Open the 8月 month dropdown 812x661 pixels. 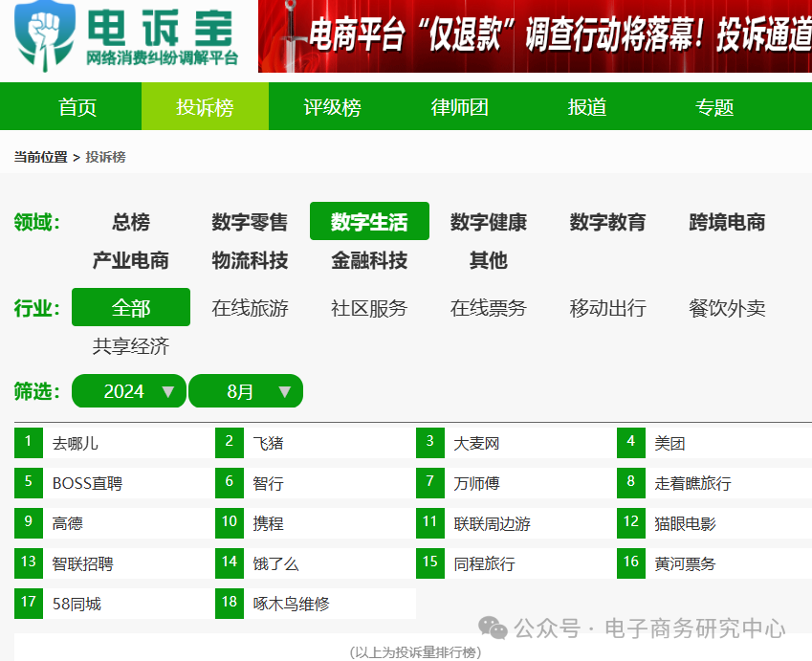click(x=246, y=390)
